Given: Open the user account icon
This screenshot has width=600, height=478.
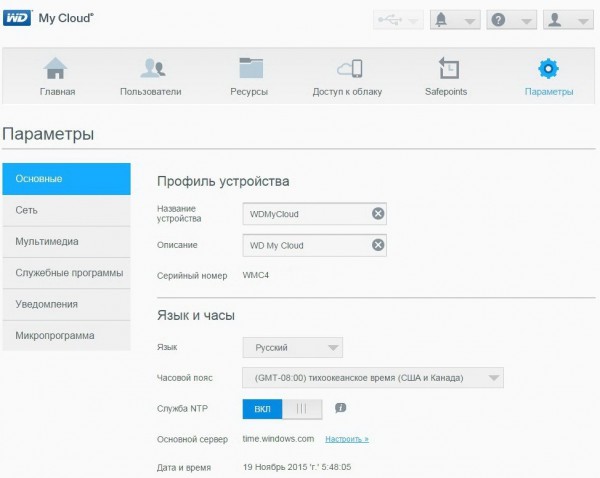Looking at the screenshot, I should pyautogui.click(x=554, y=20).
